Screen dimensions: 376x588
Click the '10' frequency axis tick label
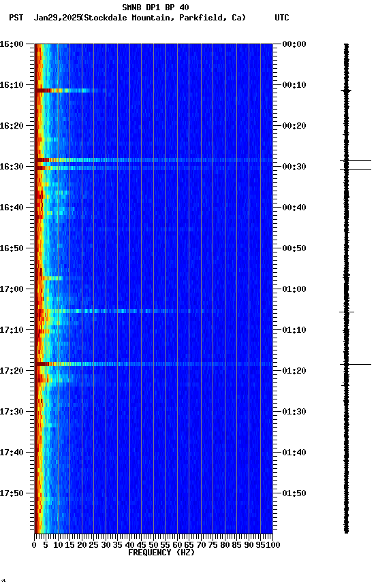click(58, 545)
